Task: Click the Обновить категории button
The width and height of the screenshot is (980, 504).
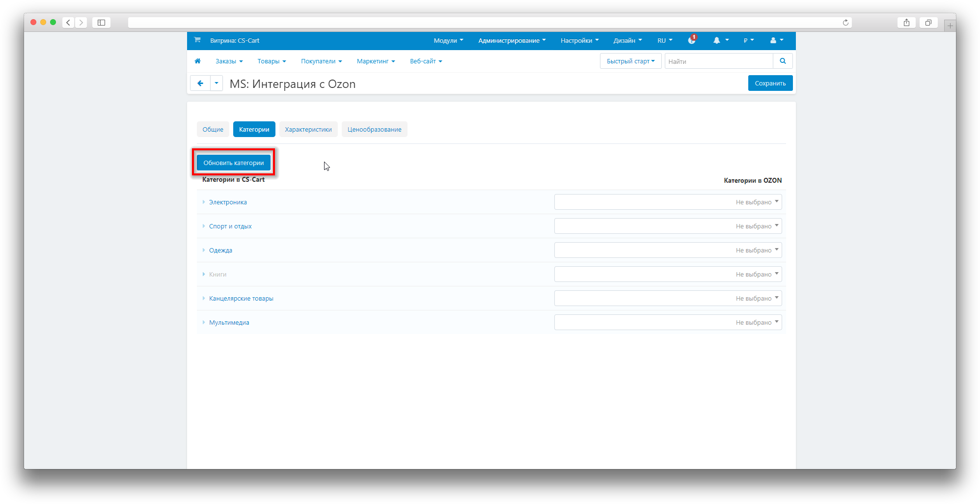Action: 233,163
